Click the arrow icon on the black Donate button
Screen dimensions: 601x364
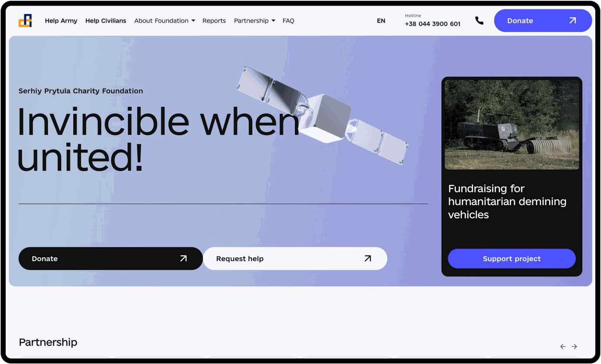click(184, 258)
